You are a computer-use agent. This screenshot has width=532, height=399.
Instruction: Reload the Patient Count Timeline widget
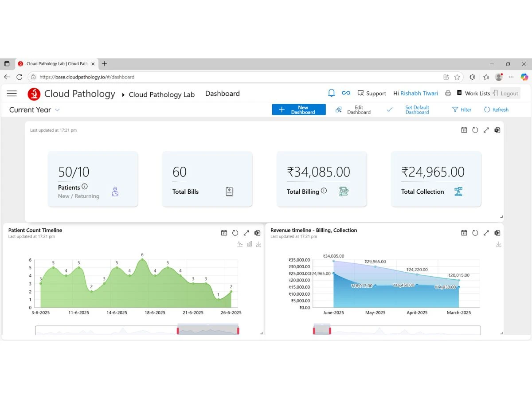[235, 233]
